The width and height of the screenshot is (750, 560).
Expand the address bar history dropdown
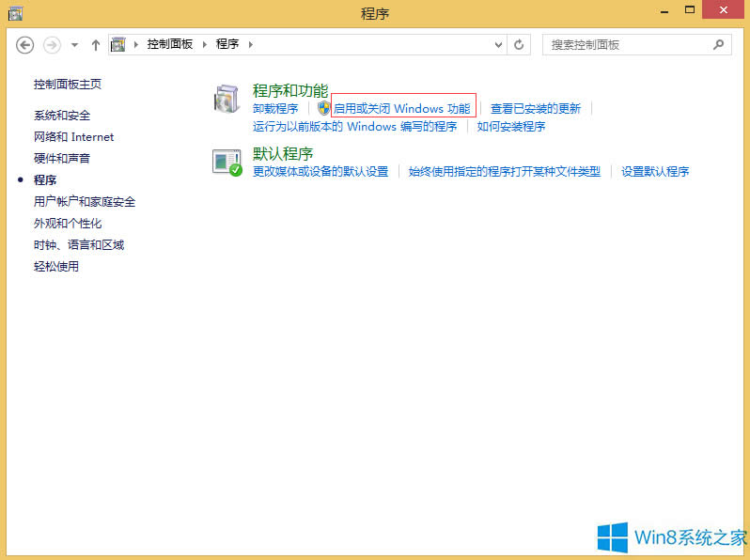pyautogui.click(x=498, y=45)
